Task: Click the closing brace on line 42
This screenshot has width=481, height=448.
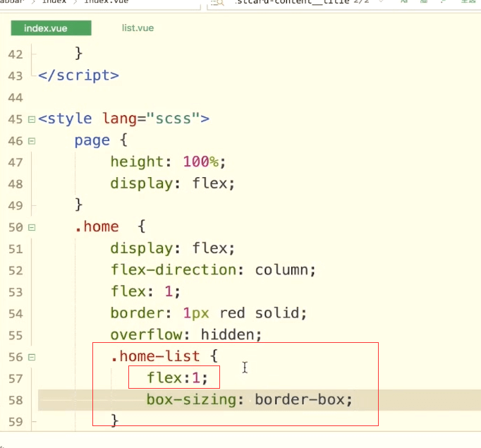Action: pos(78,54)
